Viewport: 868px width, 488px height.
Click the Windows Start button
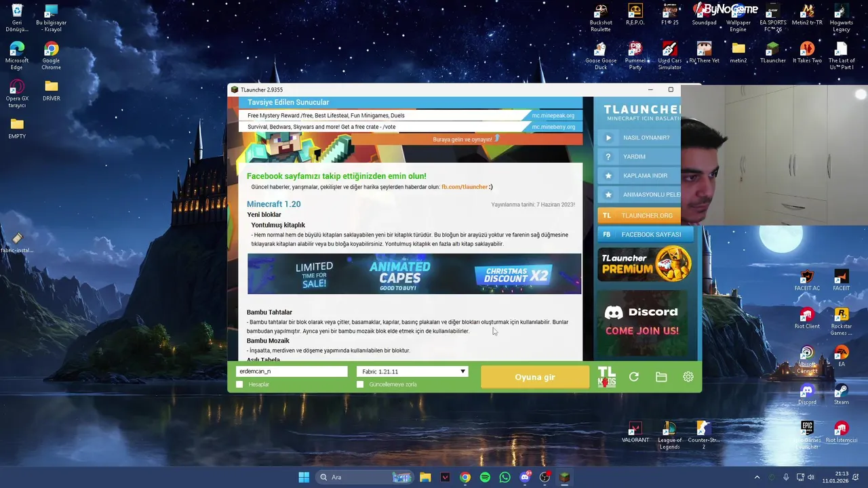coord(304,477)
